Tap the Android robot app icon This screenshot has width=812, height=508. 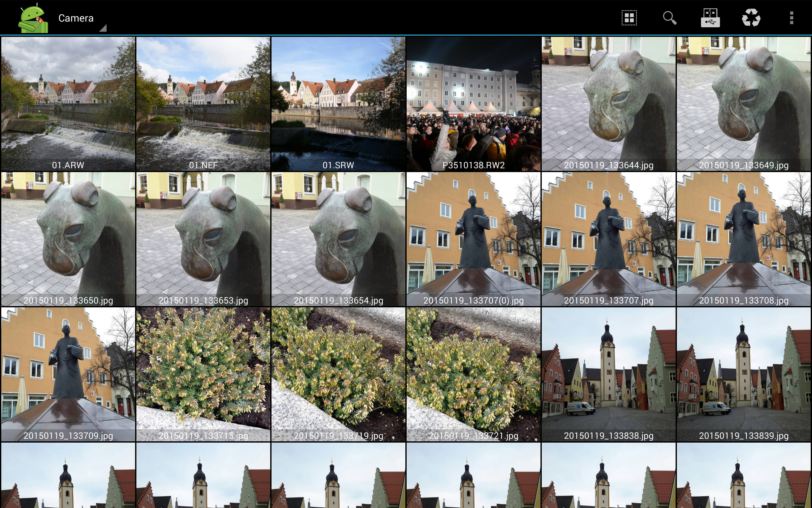click(x=33, y=18)
